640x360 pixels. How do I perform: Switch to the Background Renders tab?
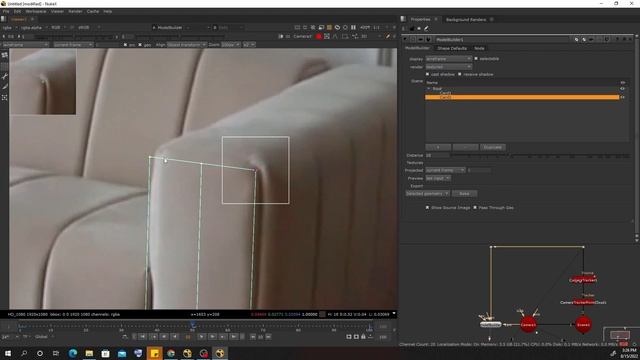pos(466,19)
